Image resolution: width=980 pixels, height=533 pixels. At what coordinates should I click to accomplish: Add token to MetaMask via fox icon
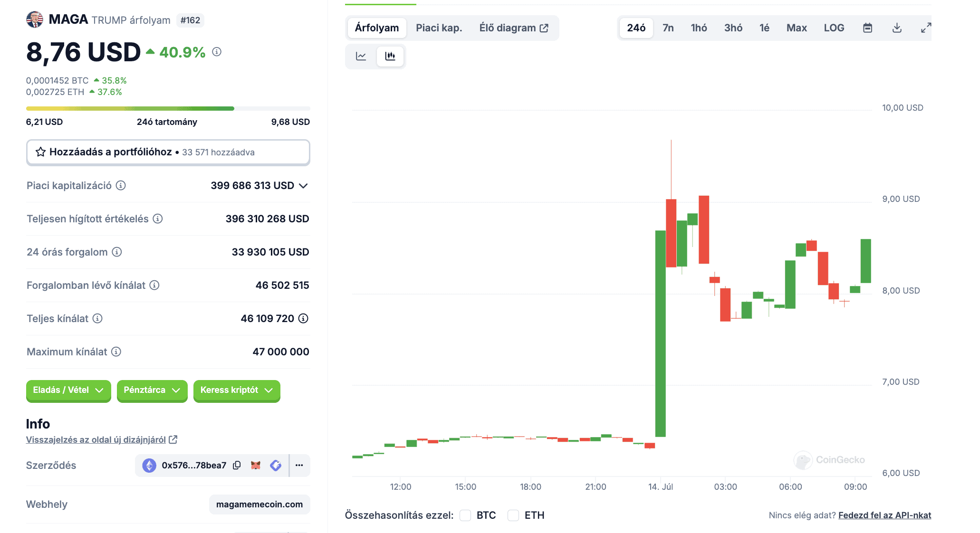tap(256, 465)
